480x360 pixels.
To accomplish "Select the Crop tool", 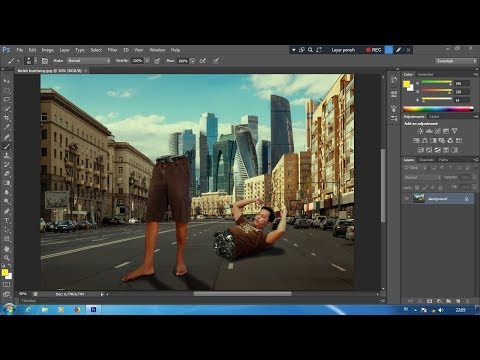I will 7,118.
